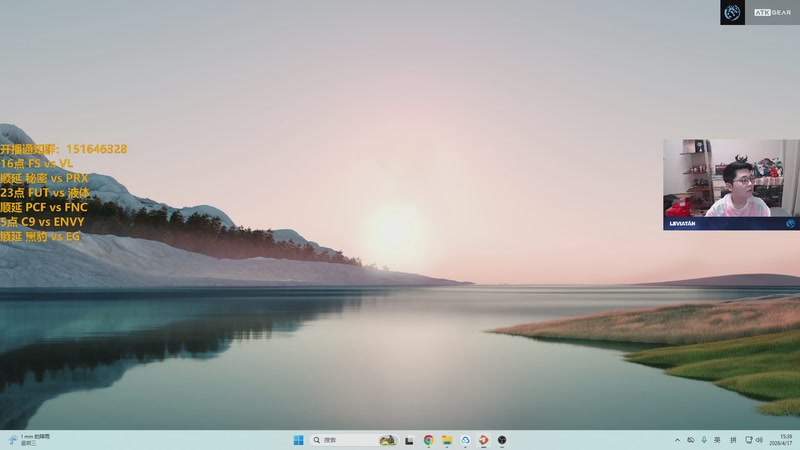Open File Explorer folder icon

pyautogui.click(x=447, y=440)
